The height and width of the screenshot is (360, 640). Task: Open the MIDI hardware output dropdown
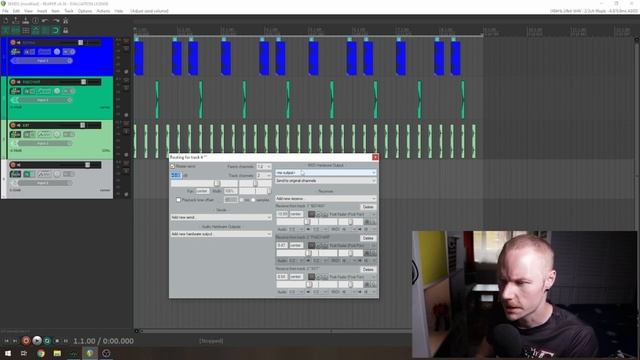(x=326, y=173)
